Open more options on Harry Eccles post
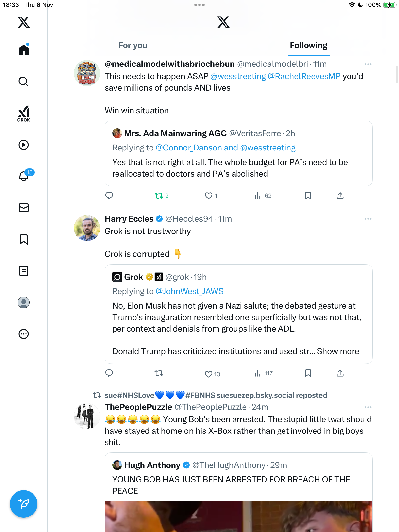This screenshot has width=399, height=532. 368,219
